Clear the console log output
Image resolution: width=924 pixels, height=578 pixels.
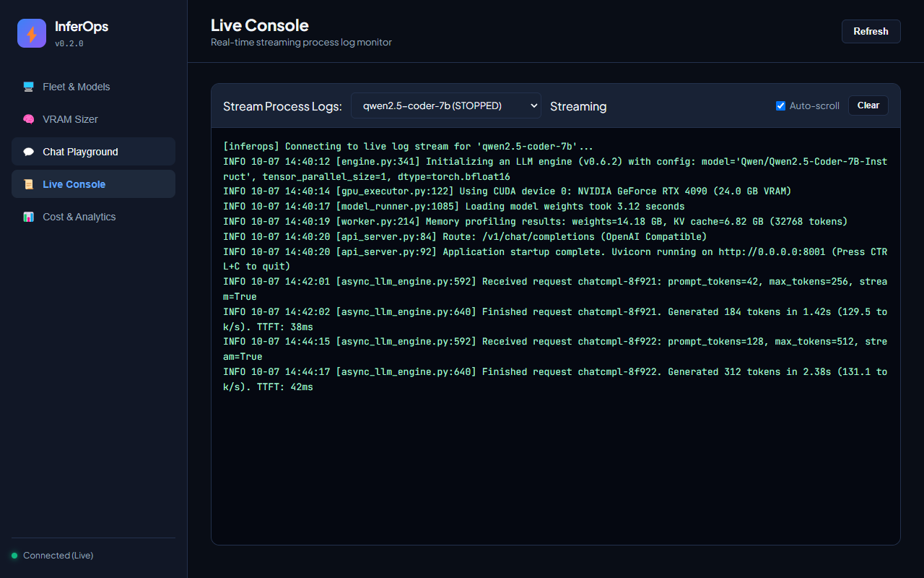pyautogui.click(x=868, y=105)
